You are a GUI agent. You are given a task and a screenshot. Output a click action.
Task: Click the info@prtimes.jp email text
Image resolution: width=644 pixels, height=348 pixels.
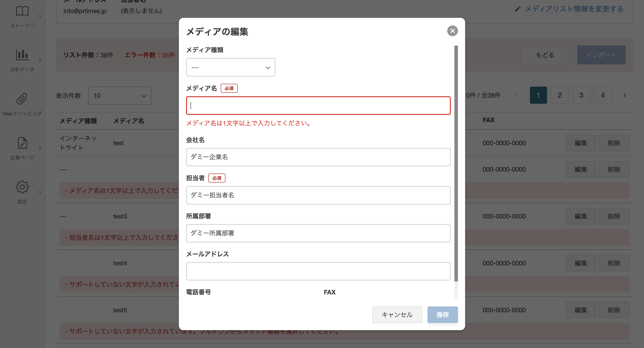tap(85, 11)
